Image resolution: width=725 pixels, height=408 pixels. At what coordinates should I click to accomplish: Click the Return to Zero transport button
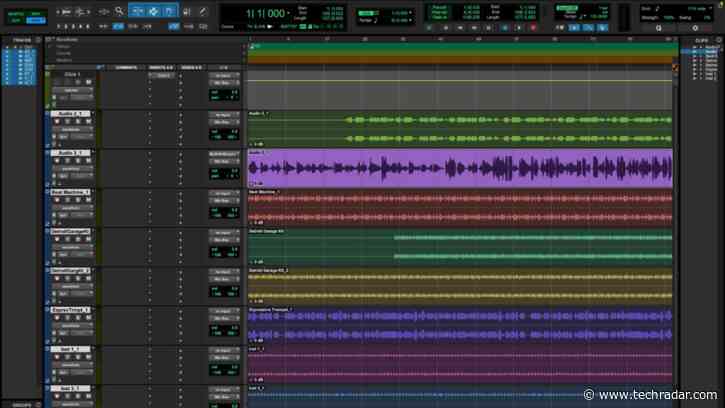[446, 28]
